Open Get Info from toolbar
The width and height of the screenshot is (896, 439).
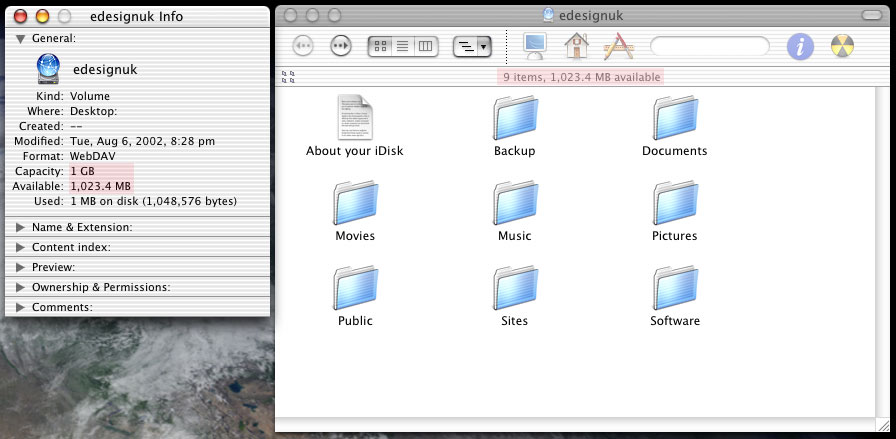point(800,46)
